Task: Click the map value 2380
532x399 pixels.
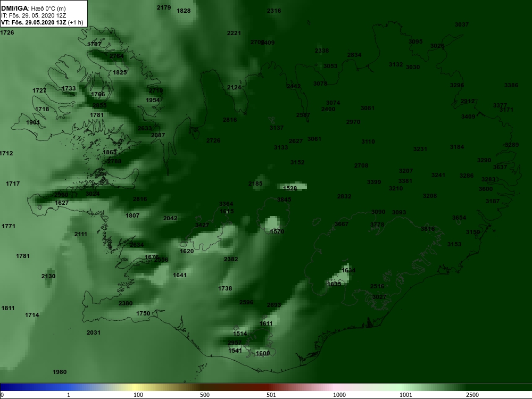Action: coord(126,304)
